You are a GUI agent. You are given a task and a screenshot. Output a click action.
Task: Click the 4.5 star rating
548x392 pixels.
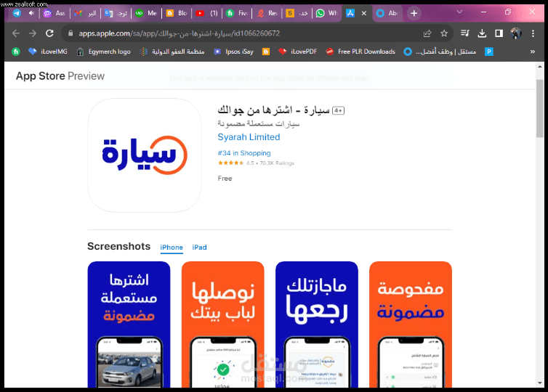256,163
